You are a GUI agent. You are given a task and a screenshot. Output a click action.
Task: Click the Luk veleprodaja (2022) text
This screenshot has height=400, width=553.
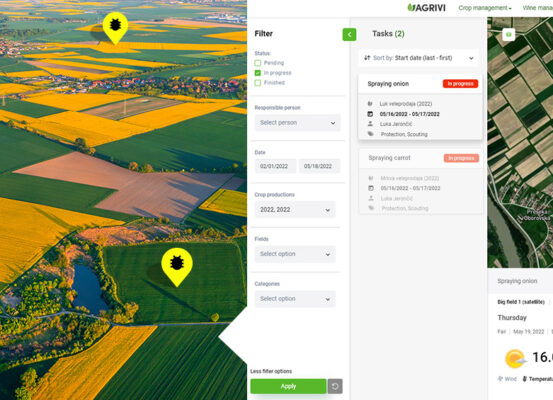click(x=406, y=104)
